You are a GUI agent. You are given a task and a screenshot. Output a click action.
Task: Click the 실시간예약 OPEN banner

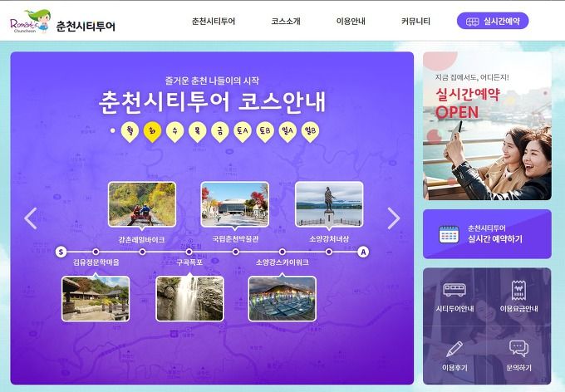pyautogui.click(x=487, y=125)
